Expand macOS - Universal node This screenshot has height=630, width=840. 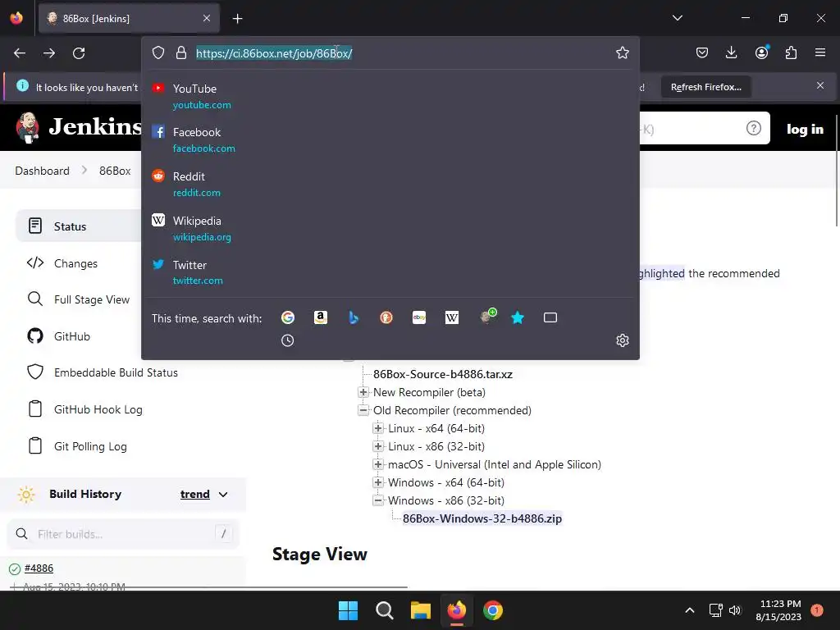(x=378, y=464)
